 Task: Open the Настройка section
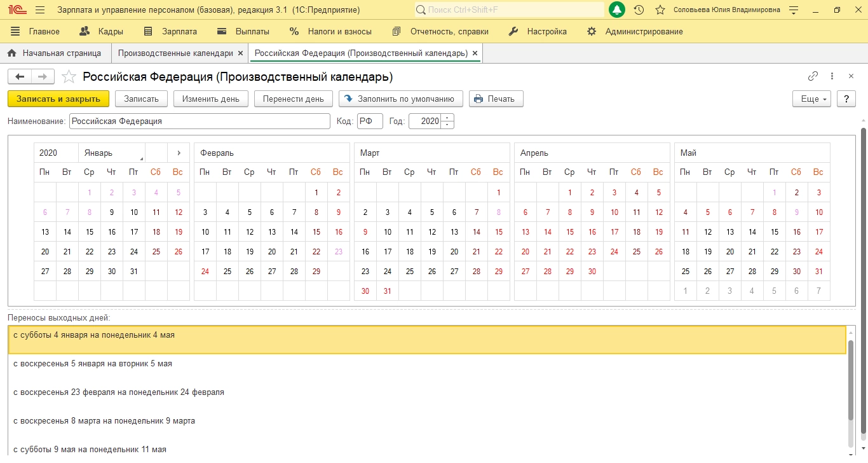point(538,31)
